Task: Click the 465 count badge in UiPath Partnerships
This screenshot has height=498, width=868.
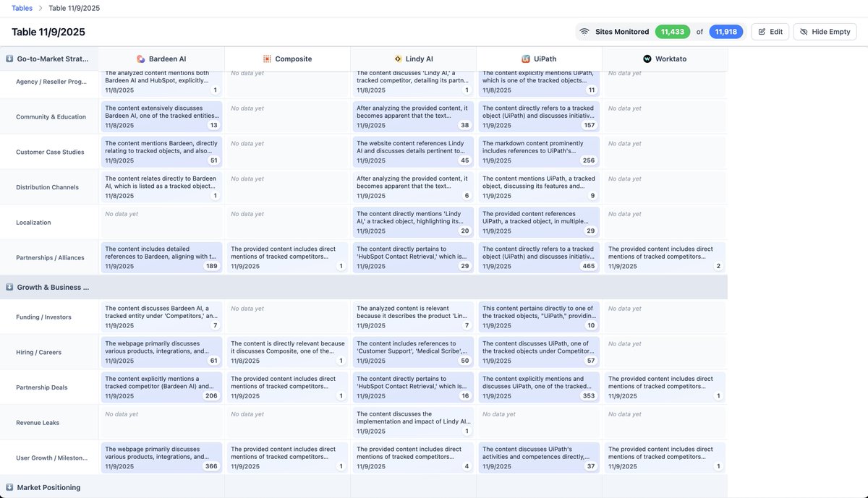Action: 589,266
